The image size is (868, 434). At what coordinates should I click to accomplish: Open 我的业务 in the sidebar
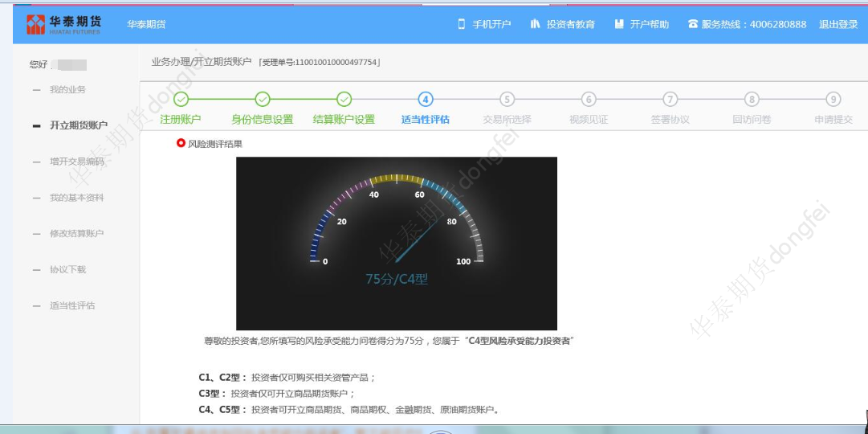pyautogui.click(x=67, y=89)
